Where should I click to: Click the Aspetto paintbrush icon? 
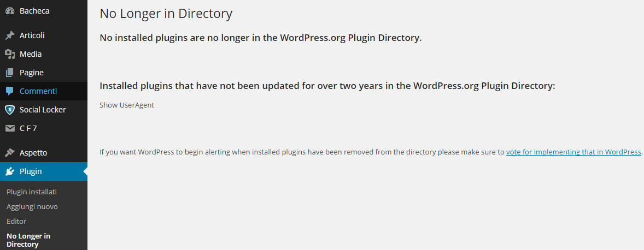tap(10, 153)
